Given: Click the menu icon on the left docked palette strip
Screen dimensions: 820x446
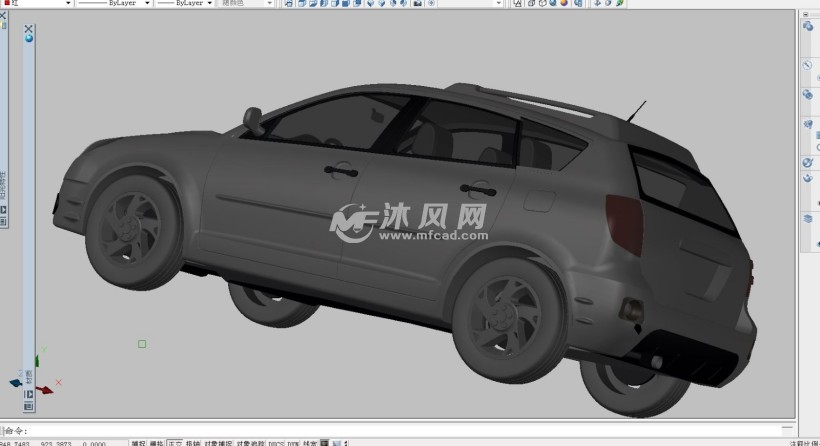Looking at the screenshot, I should coord(3,222).
